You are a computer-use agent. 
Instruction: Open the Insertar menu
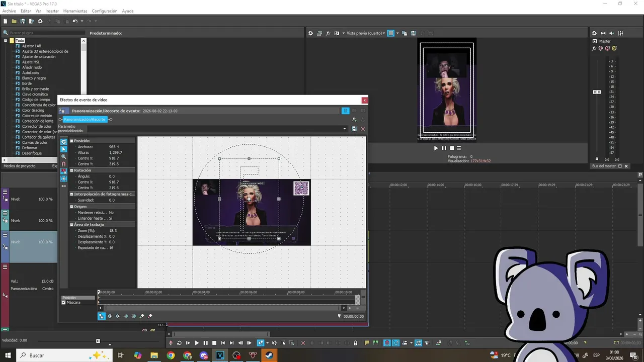click(x=52, y=11)
